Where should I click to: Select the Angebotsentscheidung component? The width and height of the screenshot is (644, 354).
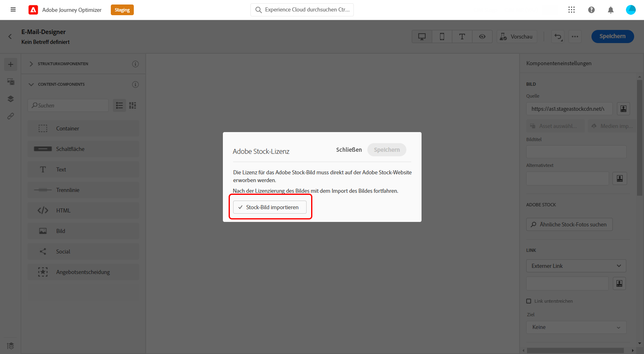pyautogui.click(x=83, y=272)
